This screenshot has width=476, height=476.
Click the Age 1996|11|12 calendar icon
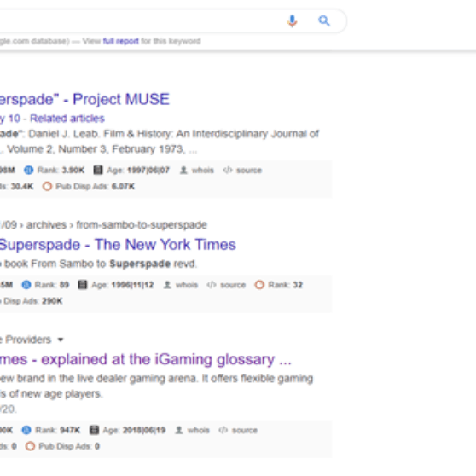click(x=83, y=285)
